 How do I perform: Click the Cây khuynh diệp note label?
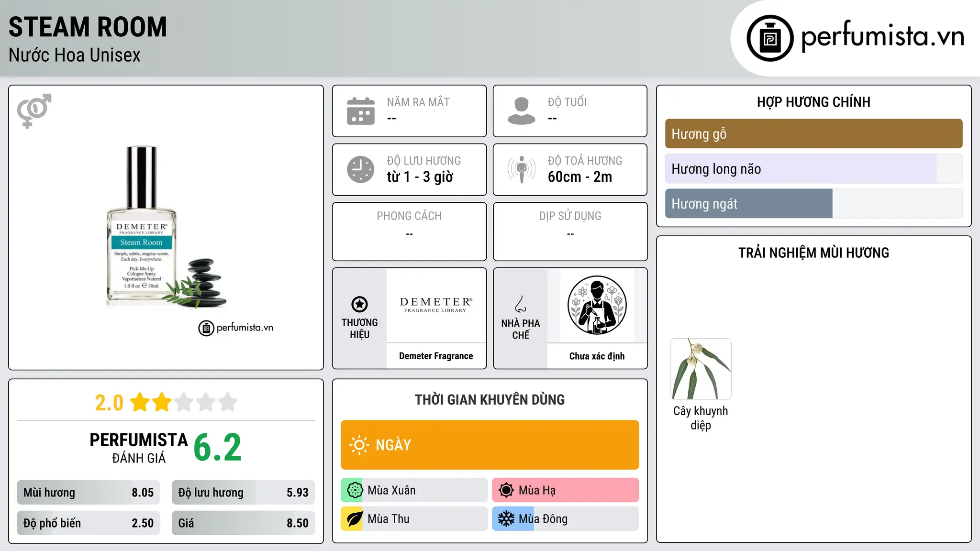[x=701, y=418]
